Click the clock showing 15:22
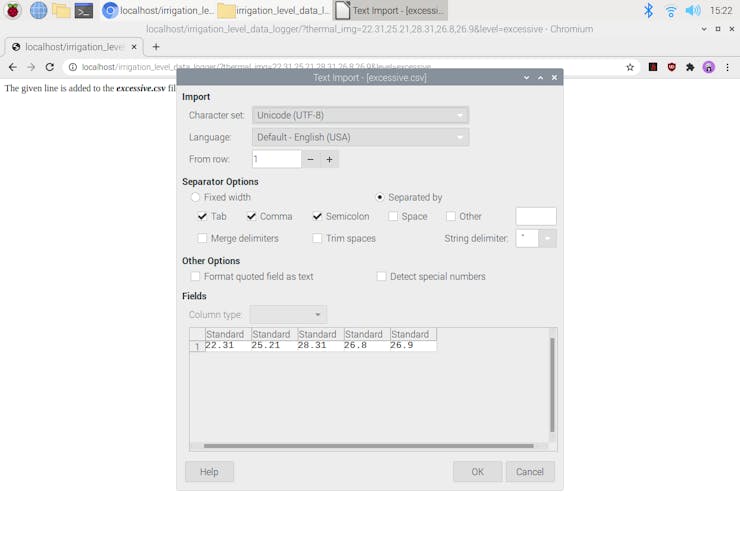This screenshot has width=740, height=555. [721, 10]
